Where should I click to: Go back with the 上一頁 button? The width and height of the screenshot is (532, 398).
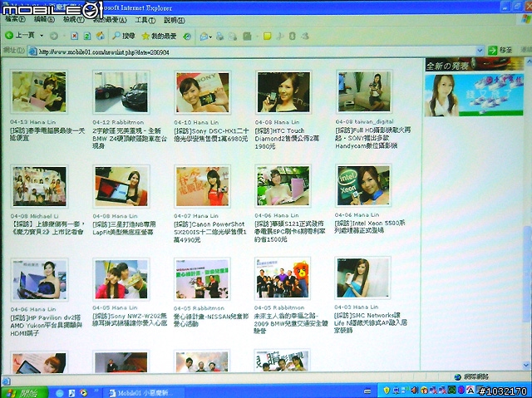tap(20, 35)
